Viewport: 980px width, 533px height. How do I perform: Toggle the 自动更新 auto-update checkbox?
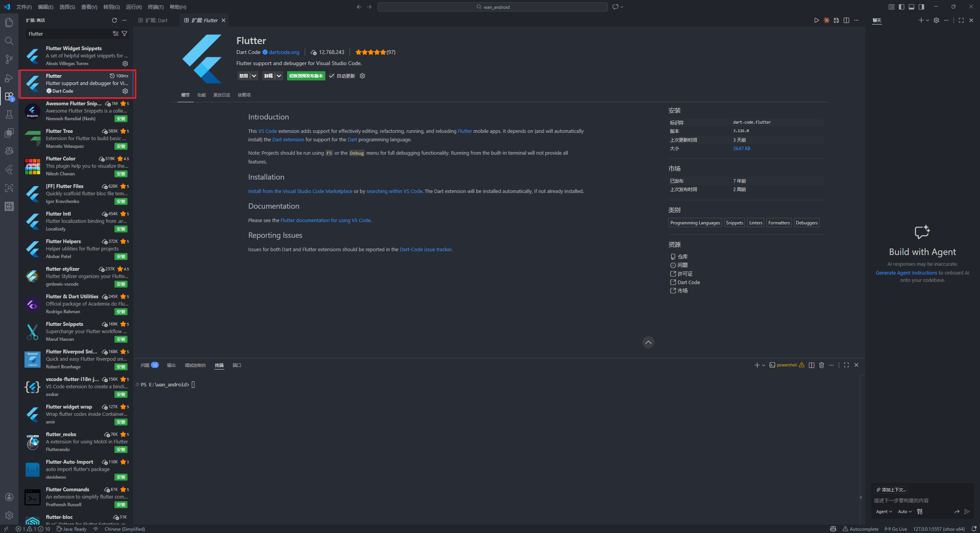point(332,76)
